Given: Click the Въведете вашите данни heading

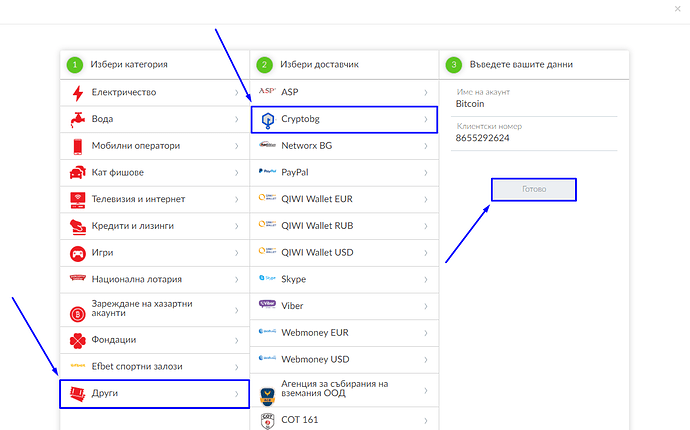Looking at the screenshot, I should click(x=521, y=64).
